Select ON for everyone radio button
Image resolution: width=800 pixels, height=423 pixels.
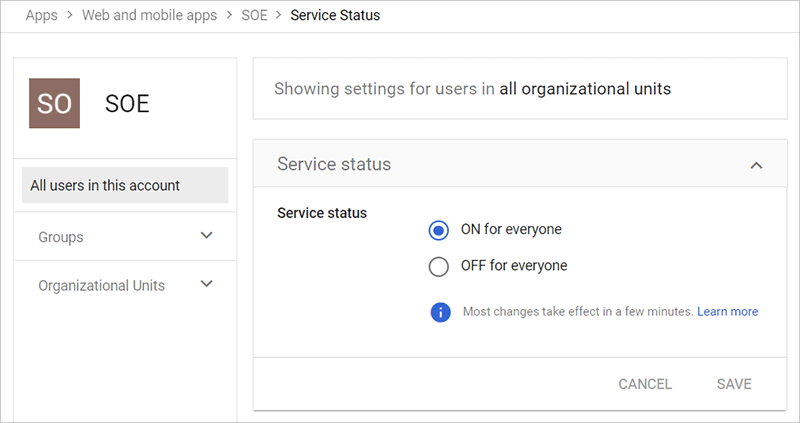point(438,230)
